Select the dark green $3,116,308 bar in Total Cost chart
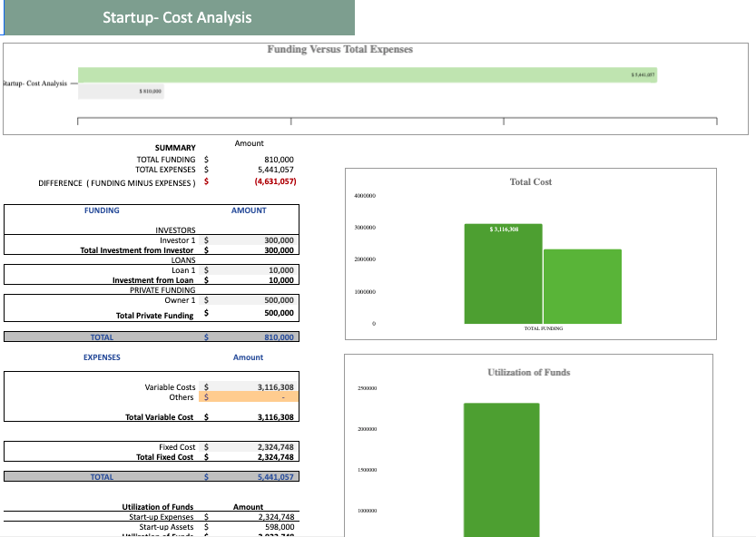This screenshot has height=537, width=756. (x=504, y=274)
